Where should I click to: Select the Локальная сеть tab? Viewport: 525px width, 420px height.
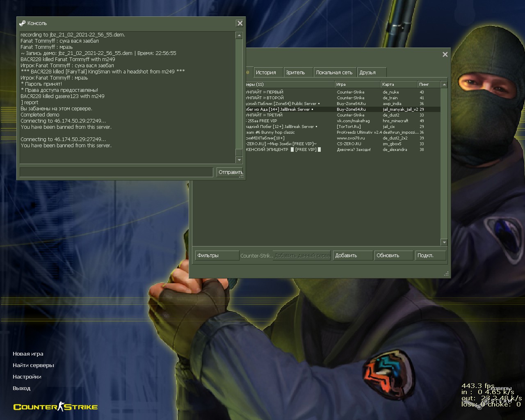(335, 72)
